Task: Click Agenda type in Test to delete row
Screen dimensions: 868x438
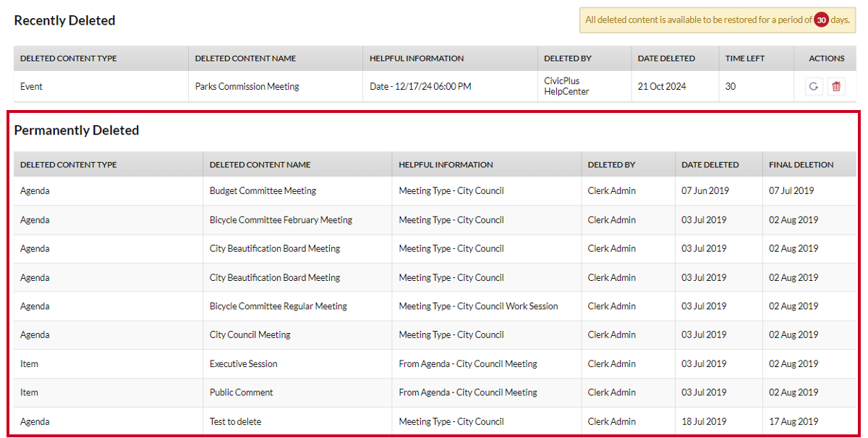Action: click(x=35, y=421)
